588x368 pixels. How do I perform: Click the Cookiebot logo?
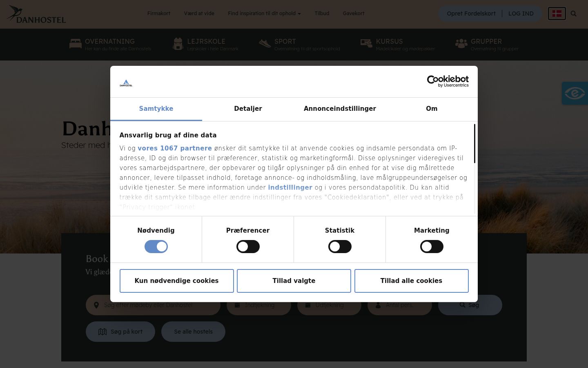(x=448, y=81)
